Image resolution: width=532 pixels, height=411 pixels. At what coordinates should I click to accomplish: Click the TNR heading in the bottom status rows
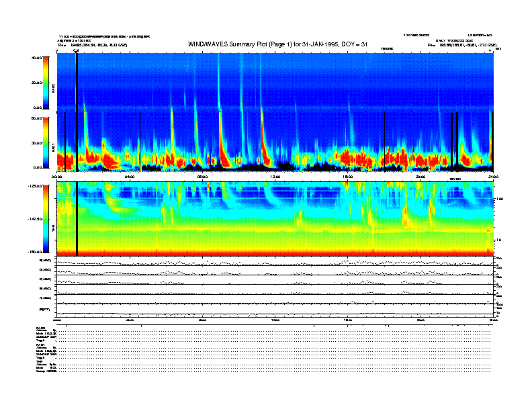(39, 361)
